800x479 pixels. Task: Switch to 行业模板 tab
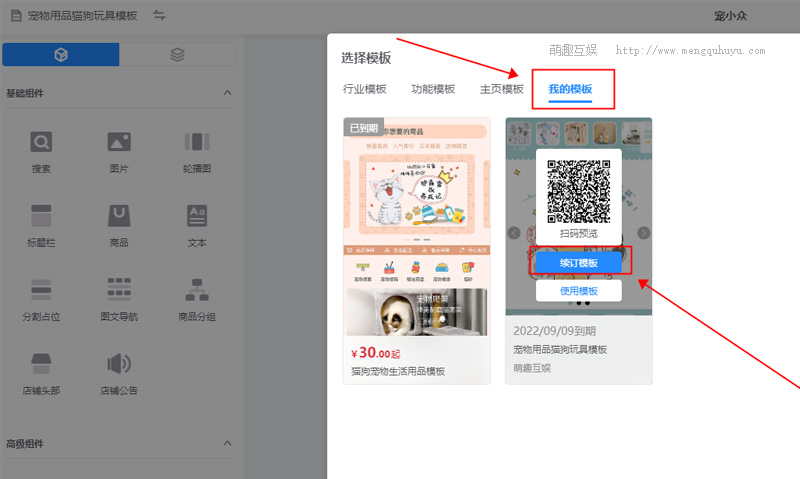tap(365, 89)
